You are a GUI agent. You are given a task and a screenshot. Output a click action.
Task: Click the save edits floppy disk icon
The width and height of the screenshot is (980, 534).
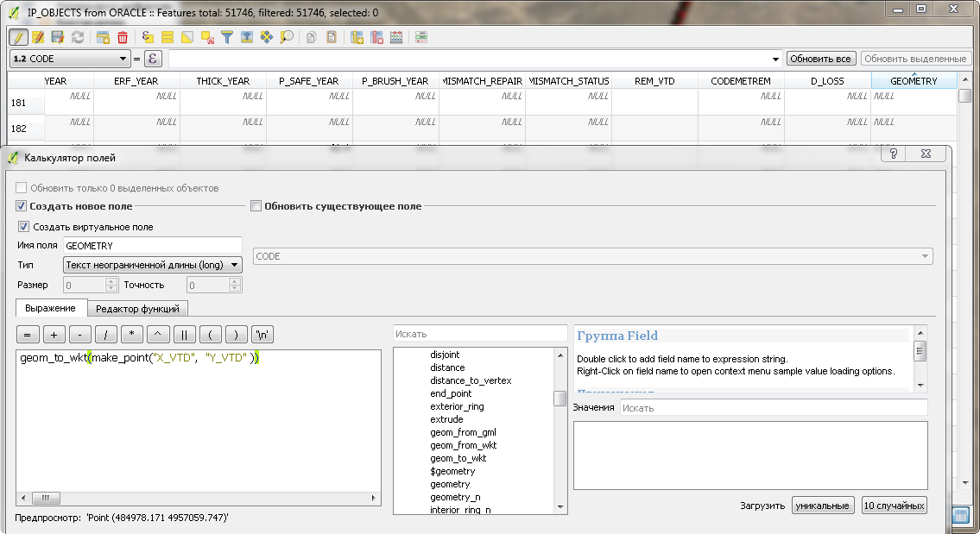pos(58,37)
